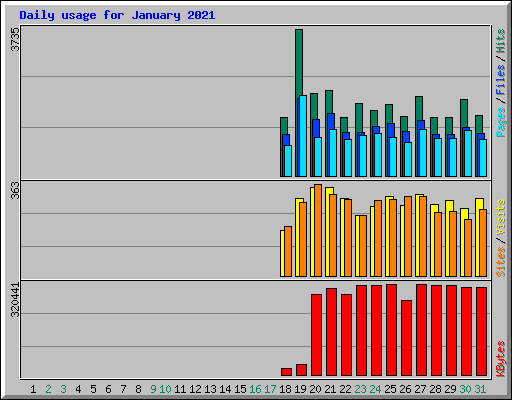This screenshot has width=512, height=400.
Task: Click day label 13 on the x-axis
Action: (x=210, y=389)
